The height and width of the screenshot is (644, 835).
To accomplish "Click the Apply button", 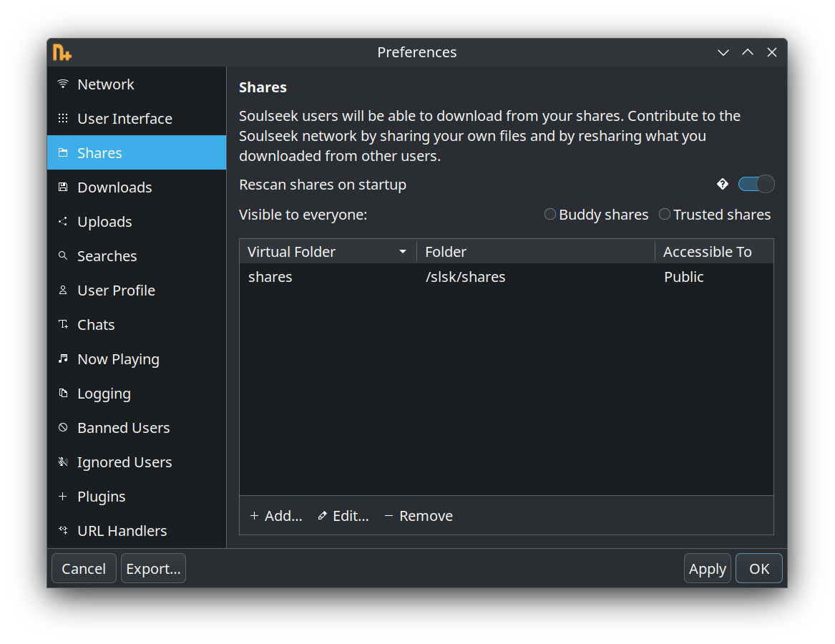I will 707,568.
